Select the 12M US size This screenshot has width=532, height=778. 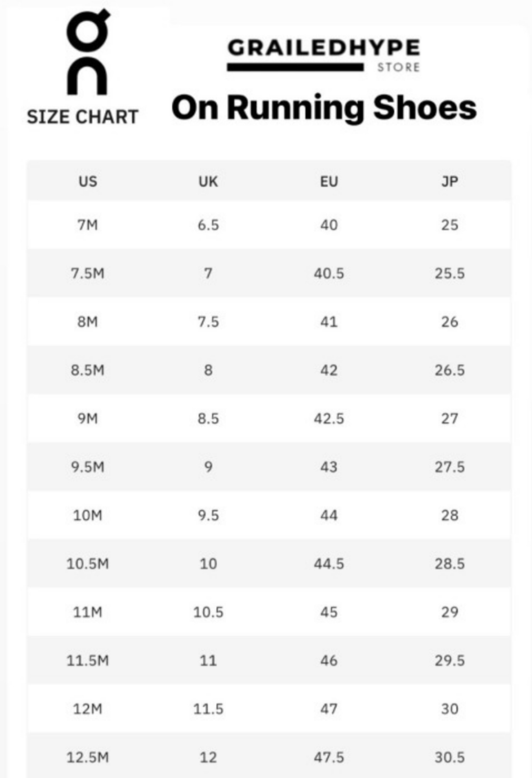pos(88,709)
